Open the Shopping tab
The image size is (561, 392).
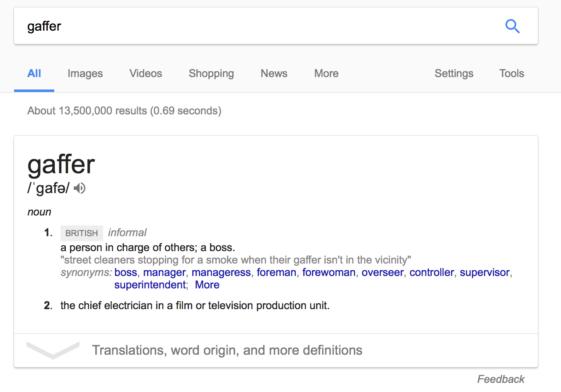tap(211, 73)
